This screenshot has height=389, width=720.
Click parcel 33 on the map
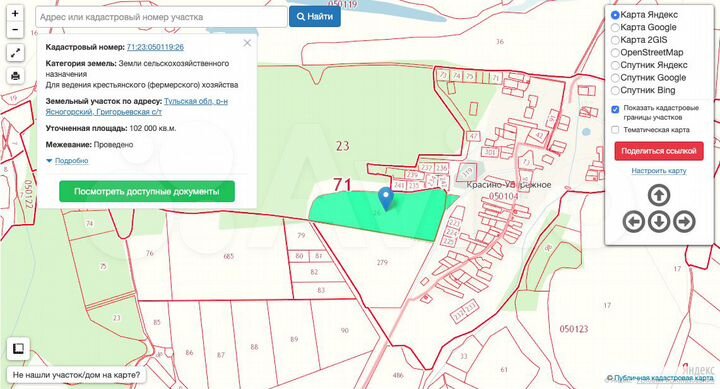(x=463, y=356)
